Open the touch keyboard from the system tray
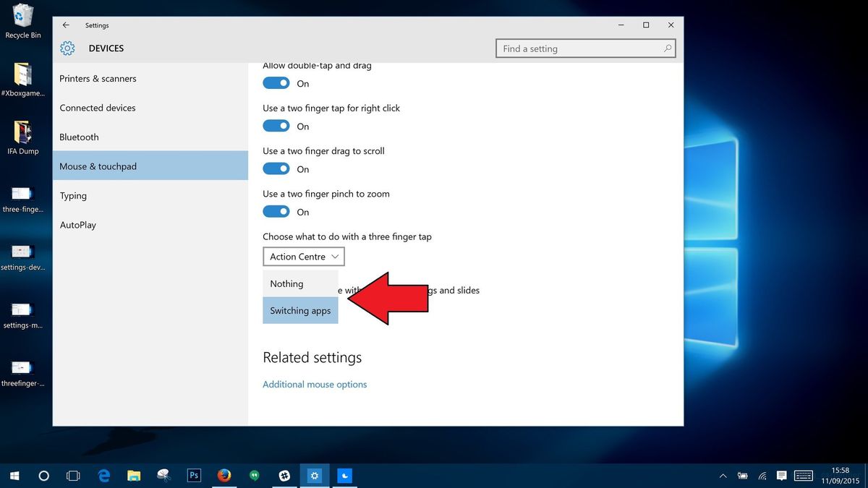The height and width of the screenshot is (488, 868). 803,476
